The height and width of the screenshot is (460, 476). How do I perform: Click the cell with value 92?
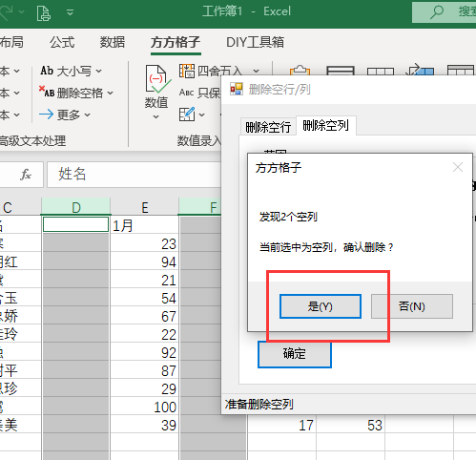coord(144,352)
